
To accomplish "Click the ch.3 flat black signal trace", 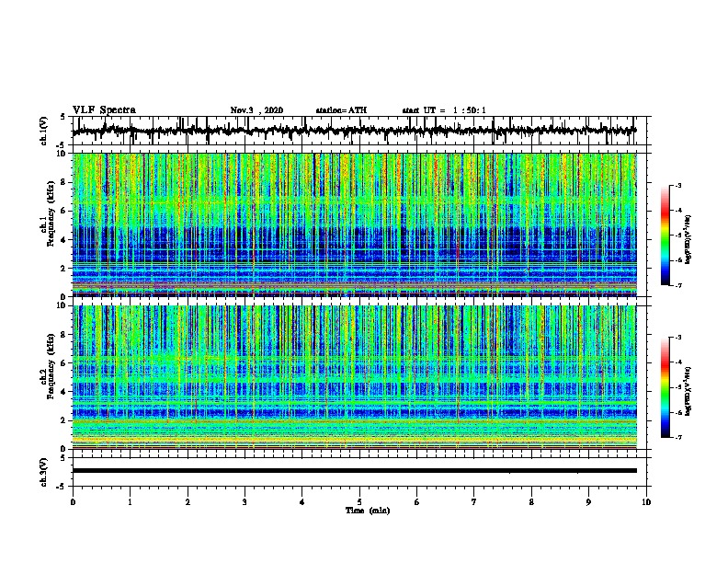I will 354,471.
